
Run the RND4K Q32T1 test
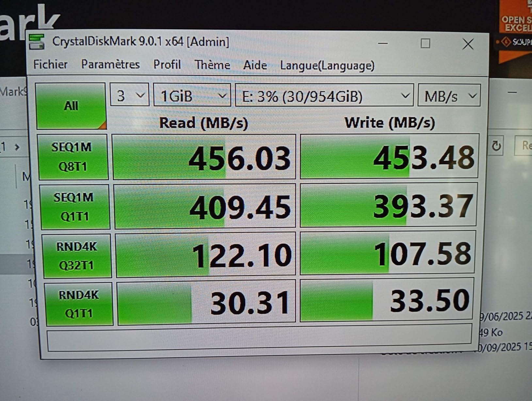point(77,256)
